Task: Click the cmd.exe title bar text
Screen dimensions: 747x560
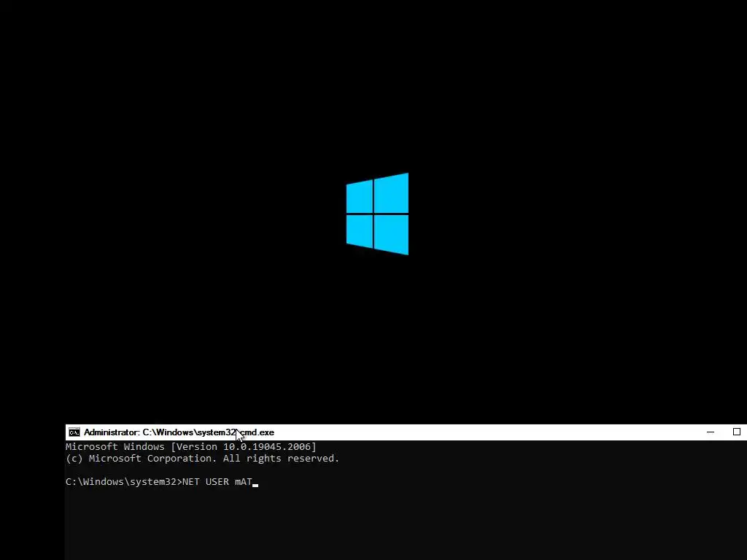Action: coord(179,432)
